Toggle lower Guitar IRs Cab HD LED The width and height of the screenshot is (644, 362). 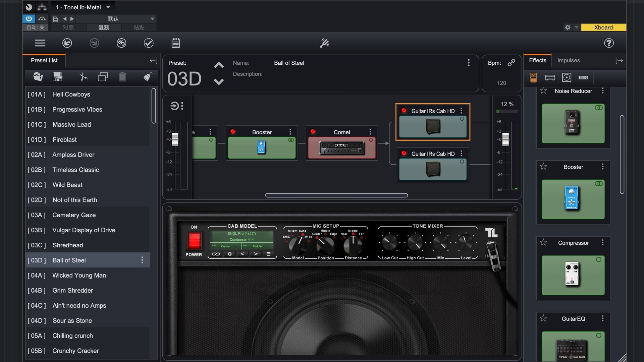pyautogui.click(x=404, y=154)
